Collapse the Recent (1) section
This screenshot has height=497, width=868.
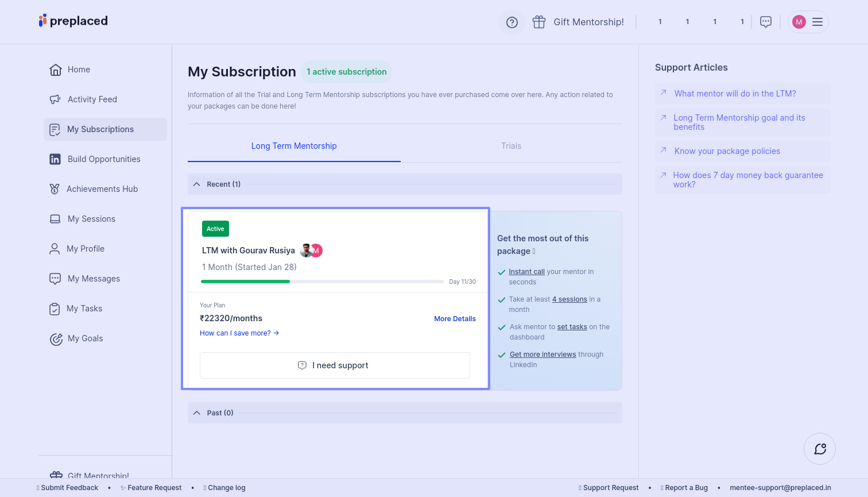(x=197, y=184)
